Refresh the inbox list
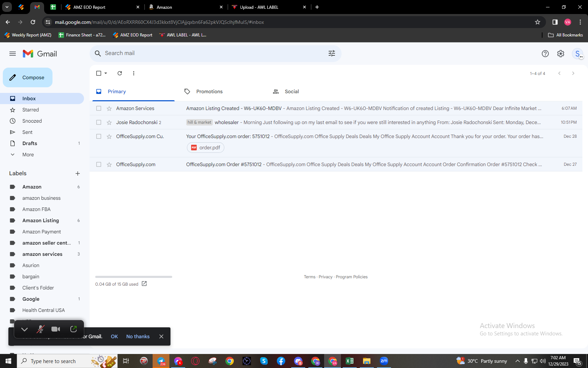This screenshot has height=368, width=588. (120, 73)
